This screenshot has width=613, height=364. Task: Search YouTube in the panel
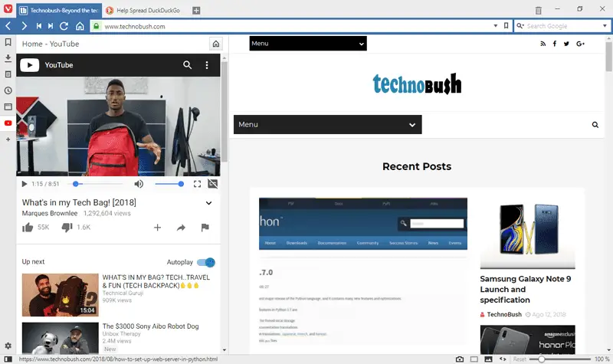(x=187, y=65)
